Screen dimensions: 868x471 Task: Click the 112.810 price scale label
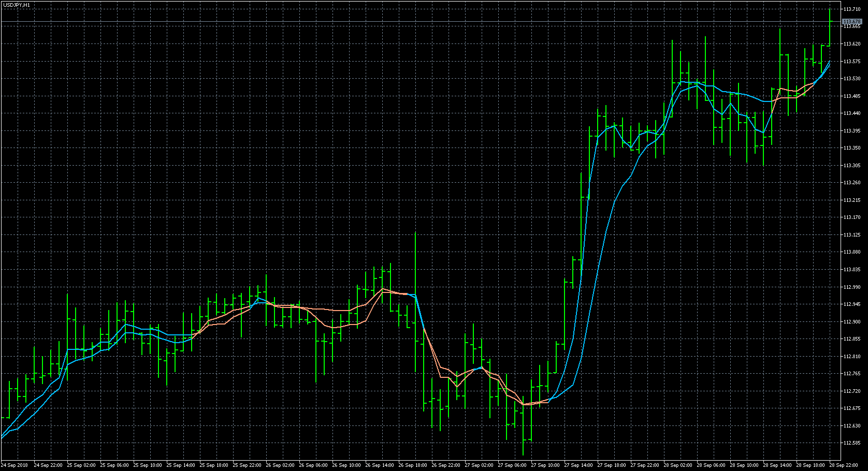tap(852, 357)
